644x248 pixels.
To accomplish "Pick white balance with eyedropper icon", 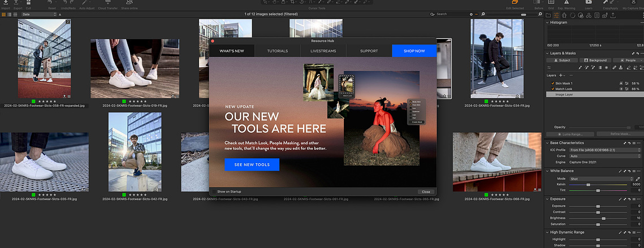I will coord(638,179).
